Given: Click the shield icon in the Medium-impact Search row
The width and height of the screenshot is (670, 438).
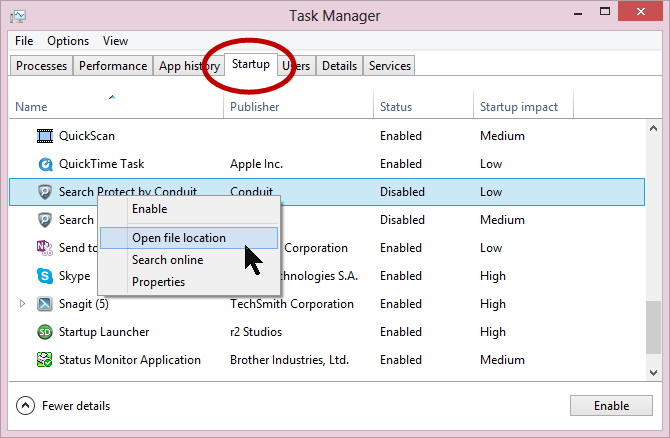Looking at the screenshot, I should click(x=45, y=220).
